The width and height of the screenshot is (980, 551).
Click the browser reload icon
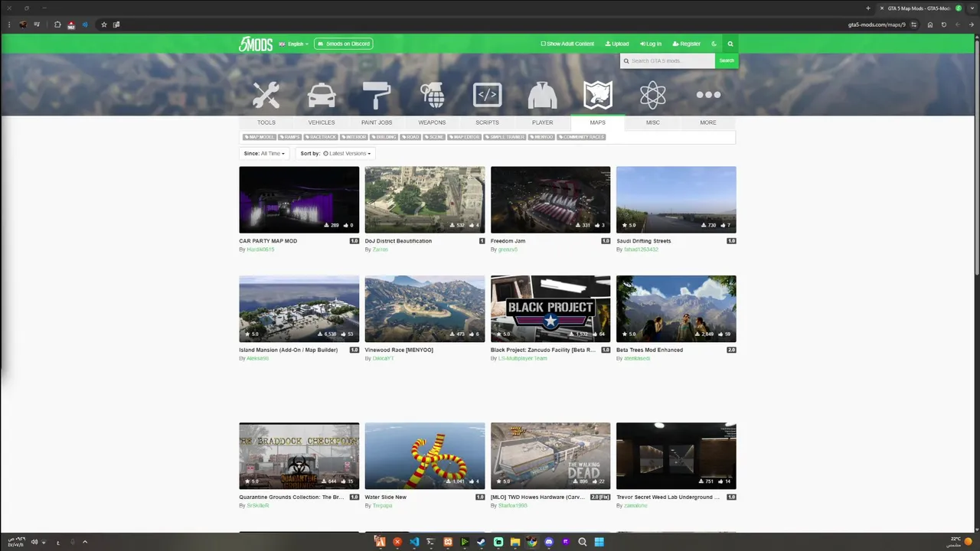tap(944, 24)
